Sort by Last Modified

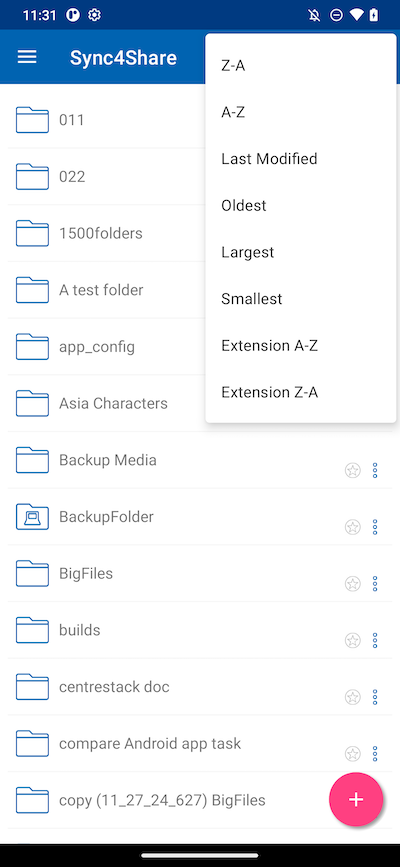click(301, 159)
